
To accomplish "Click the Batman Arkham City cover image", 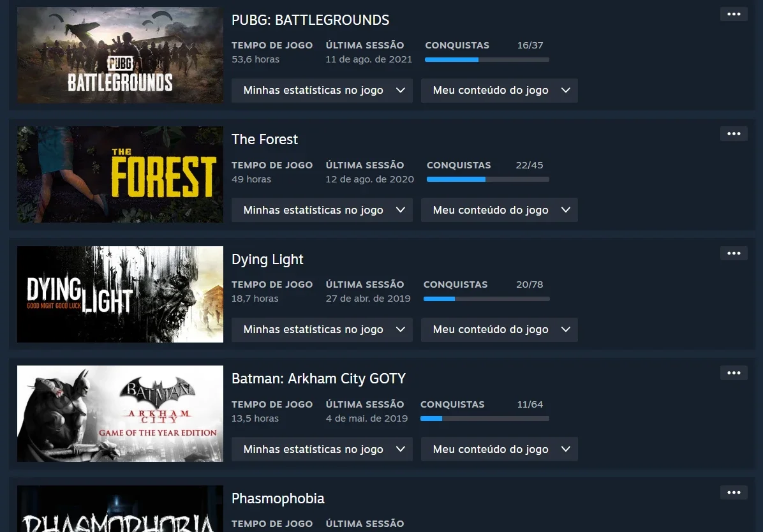I will pyautogui.click(x=120, y=414).
